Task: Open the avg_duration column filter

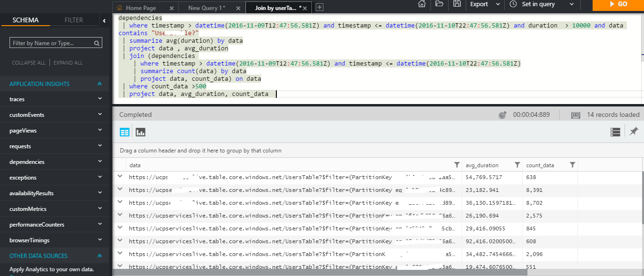Action: point(517,164)
